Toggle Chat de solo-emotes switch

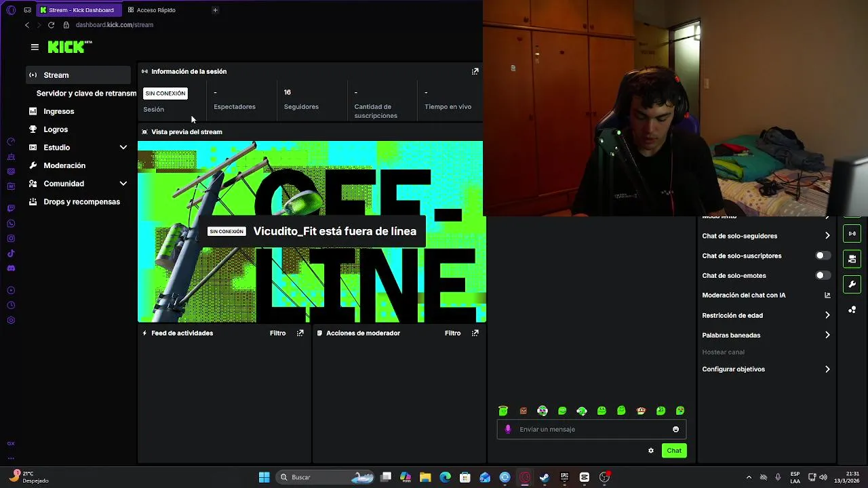[x=823, y=276]
